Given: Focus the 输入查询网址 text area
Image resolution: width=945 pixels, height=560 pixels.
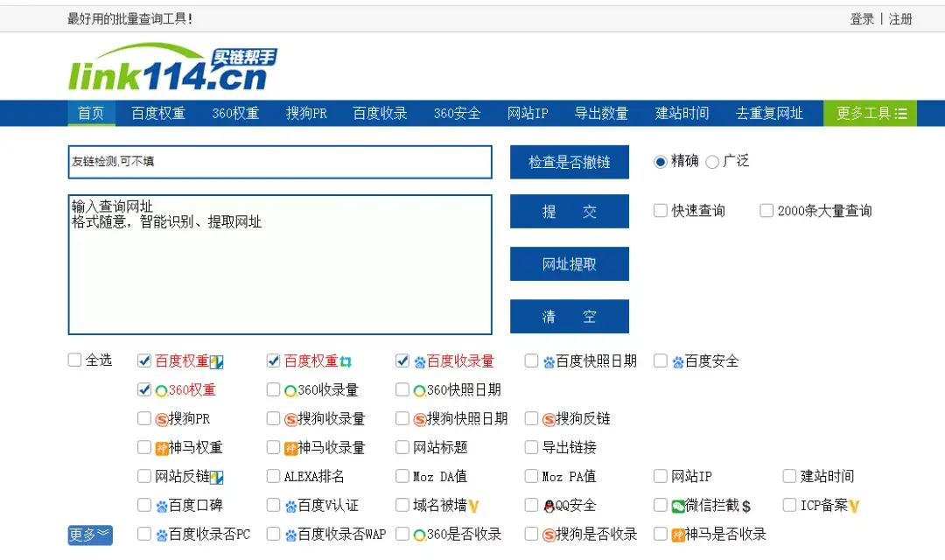Looking at the screenshot, I should click(x=280, y=264).
